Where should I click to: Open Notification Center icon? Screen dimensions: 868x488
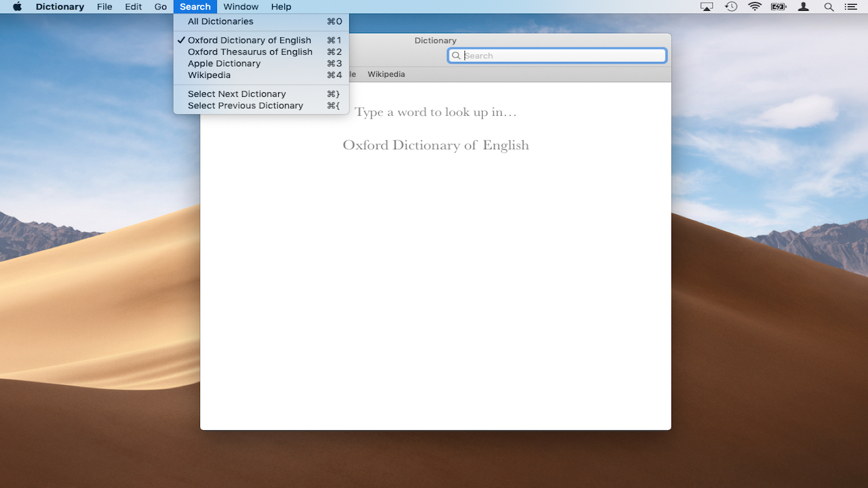(850, 7)
